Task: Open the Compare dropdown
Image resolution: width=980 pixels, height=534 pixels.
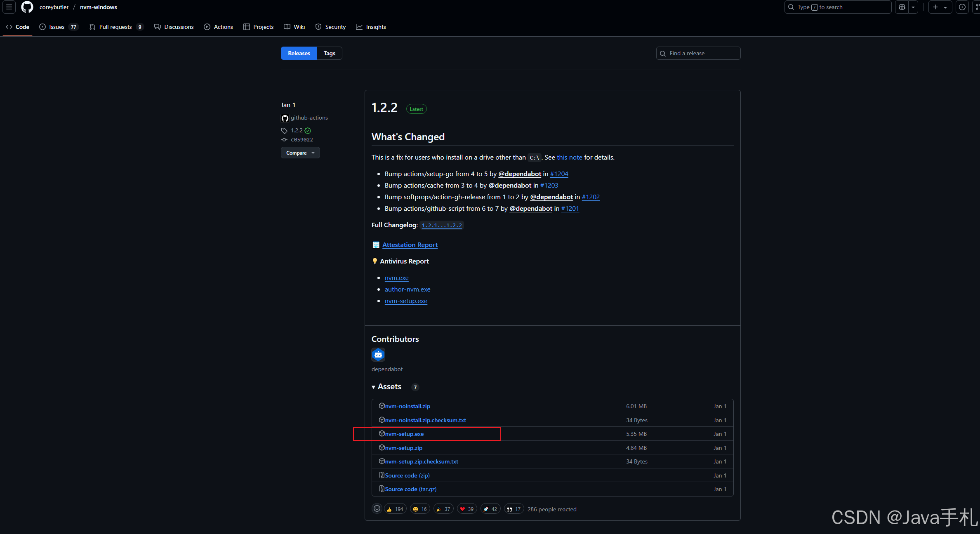Action: coord(300,153)
